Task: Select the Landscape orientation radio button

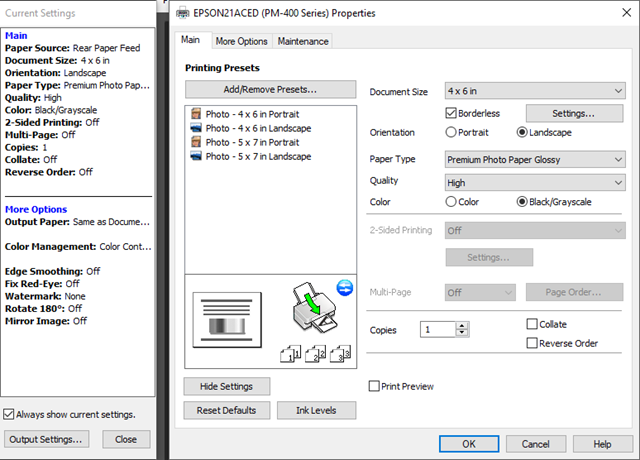Action: coord(522,132)
